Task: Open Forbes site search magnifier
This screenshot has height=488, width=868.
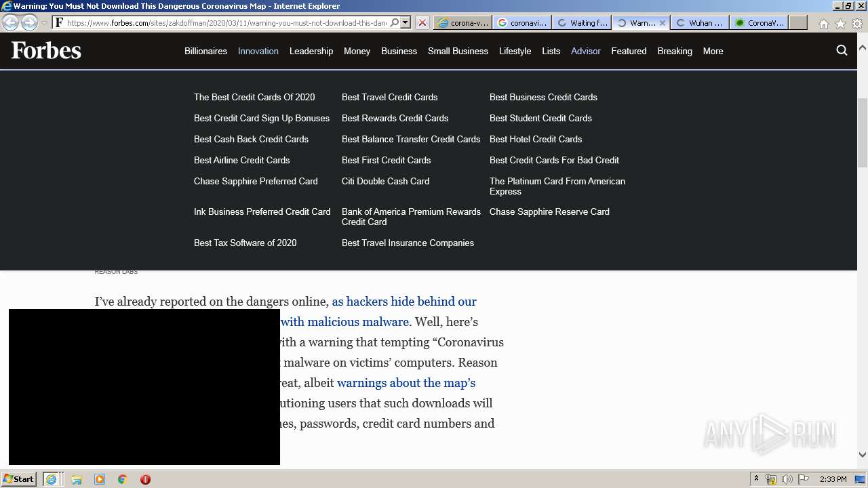Action: pos(842,51)
